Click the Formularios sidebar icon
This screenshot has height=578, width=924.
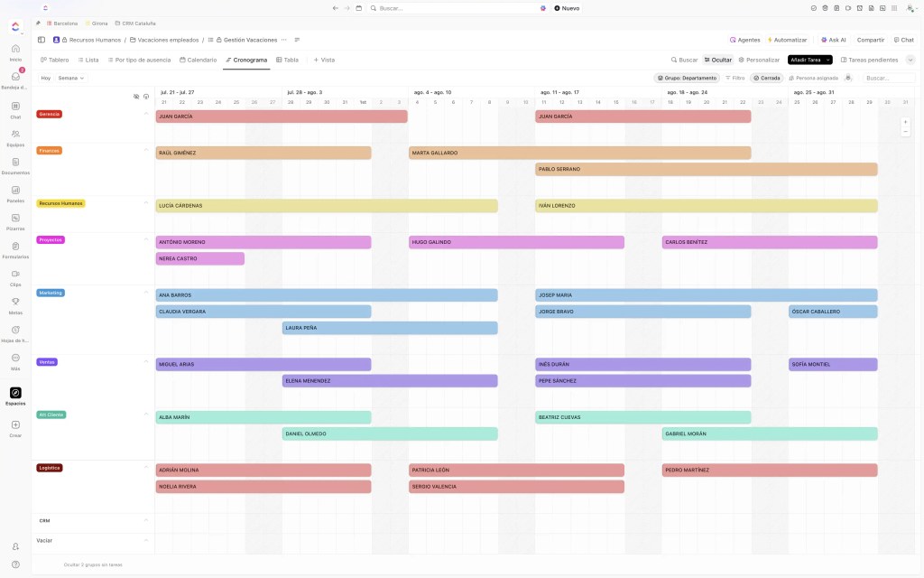15,246
